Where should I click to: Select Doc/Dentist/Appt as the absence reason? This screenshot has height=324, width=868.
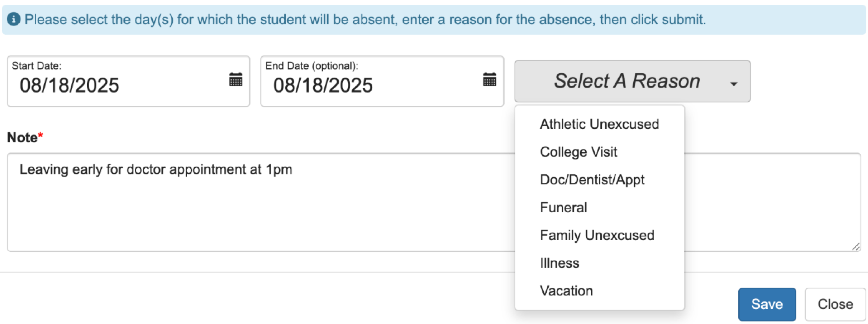[592, 179]
